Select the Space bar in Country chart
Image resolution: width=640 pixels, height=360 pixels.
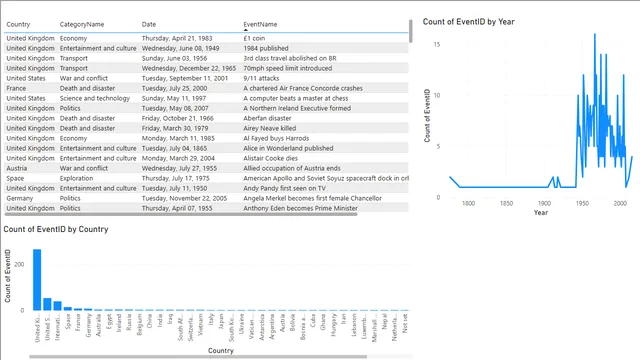point(68,309)
